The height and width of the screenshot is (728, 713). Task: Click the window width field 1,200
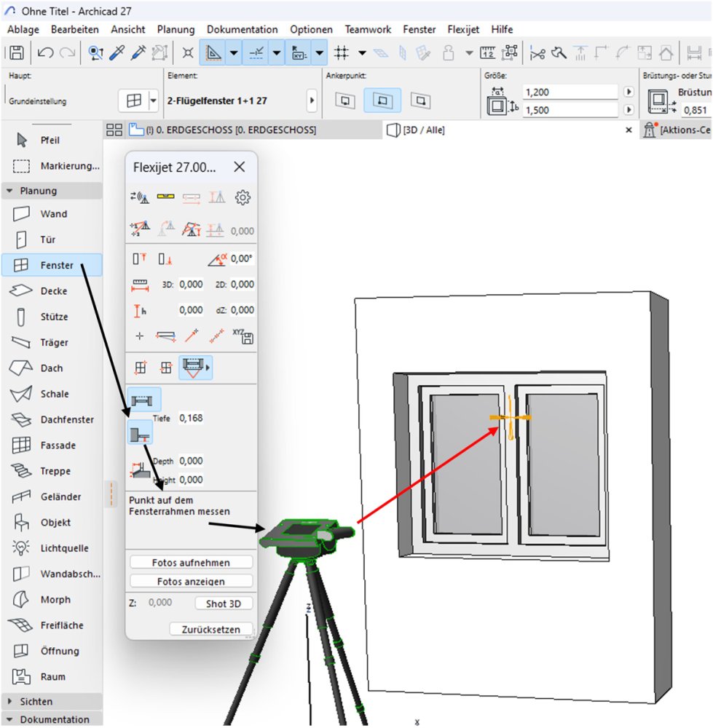click(x=570, y=92)
